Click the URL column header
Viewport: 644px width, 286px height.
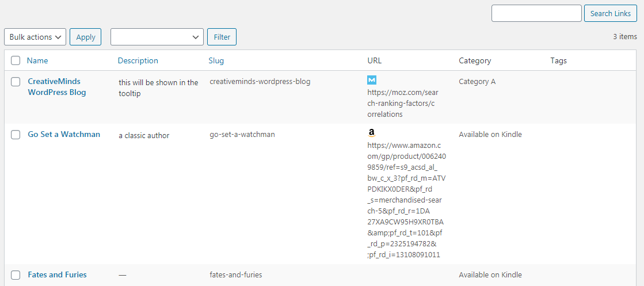pos(375,60)
